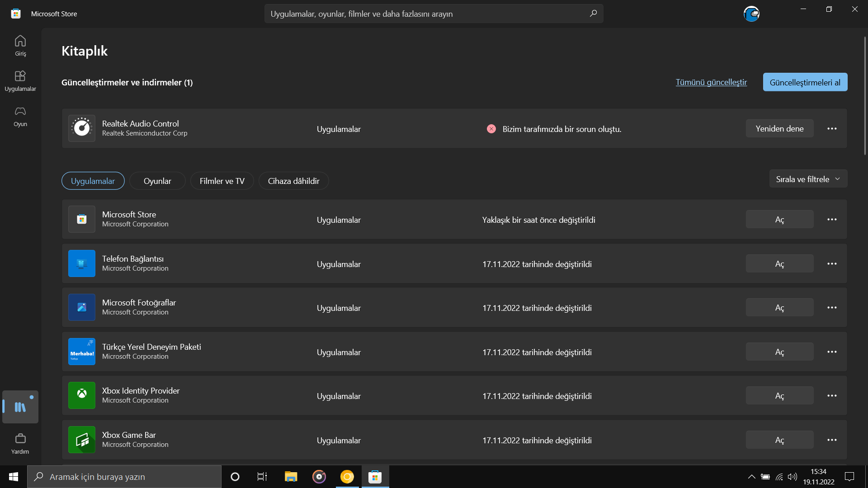Click the store search input field
The height and width of the screenshot is (488, 868).
425,14
